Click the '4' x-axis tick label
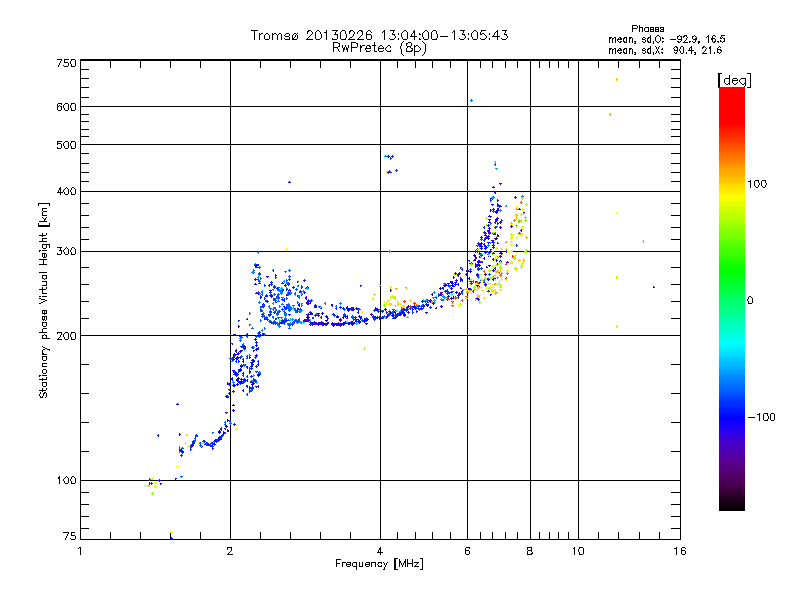Screen dimensions: 800x600 coord(380,552)
